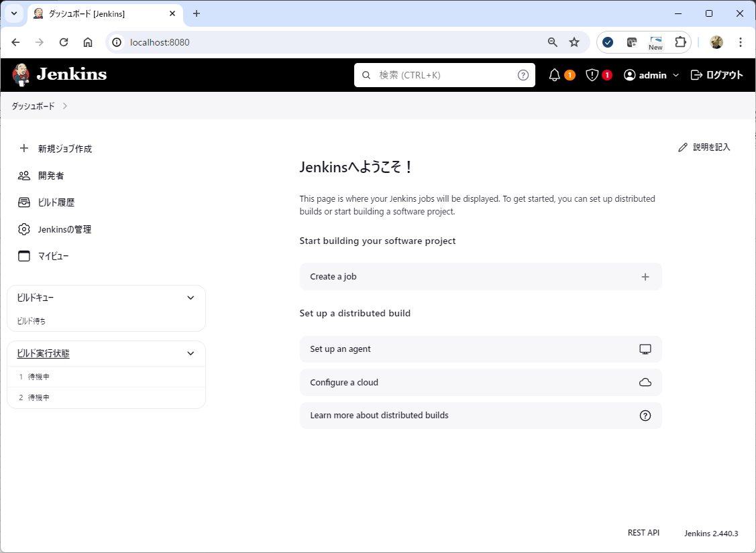The image size is (756, 553).
Task: Open the notifications bell icon
Action: point(555,74)
